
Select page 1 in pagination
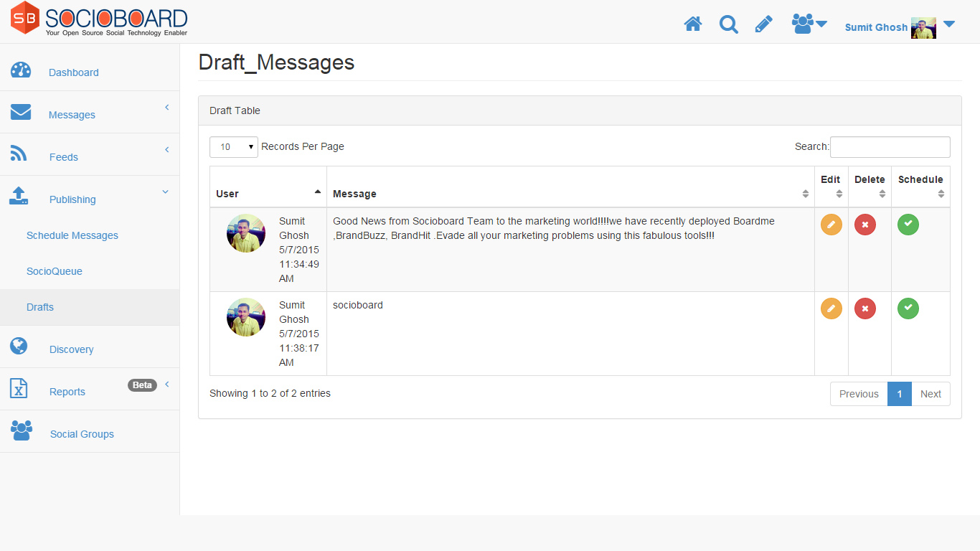(900, 394)
